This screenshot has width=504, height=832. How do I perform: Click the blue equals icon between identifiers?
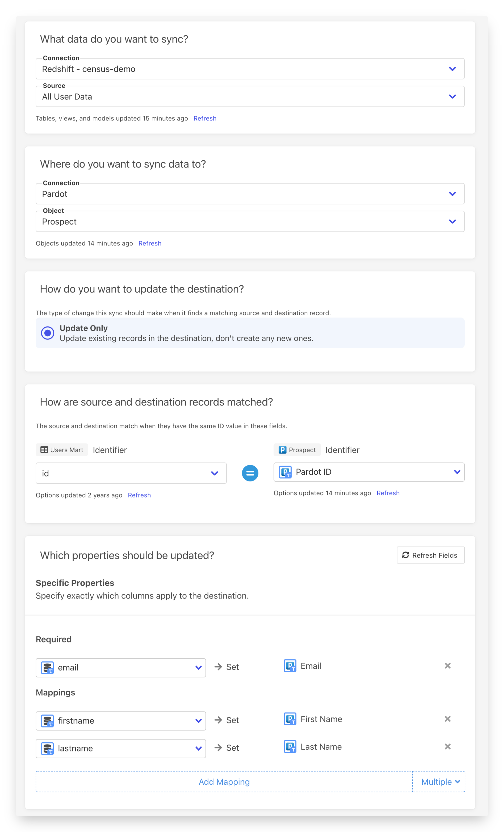(250, 473)
